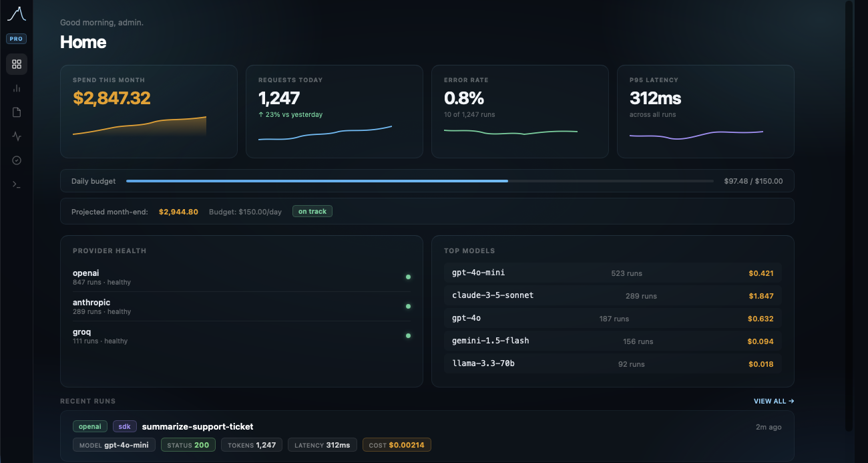Open the P95 Latency card
868x463 pixels.
point(706,112)
